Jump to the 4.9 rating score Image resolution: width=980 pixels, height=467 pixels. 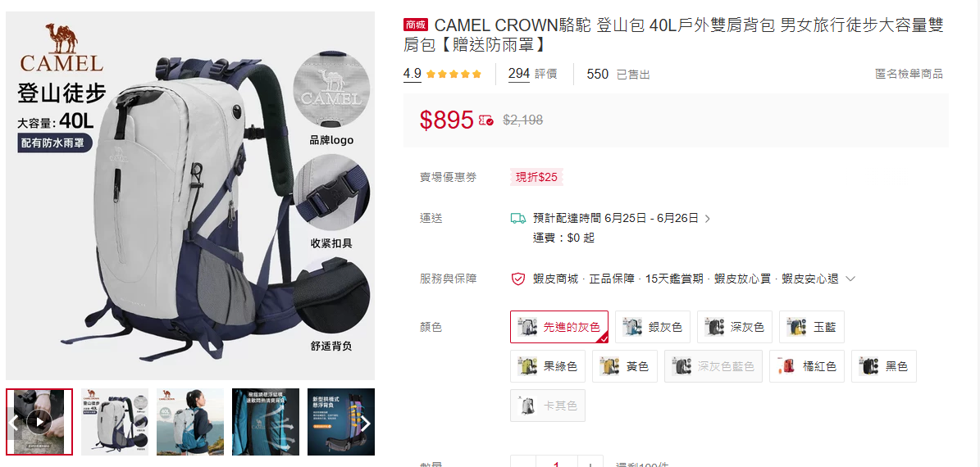coord(413,75)
